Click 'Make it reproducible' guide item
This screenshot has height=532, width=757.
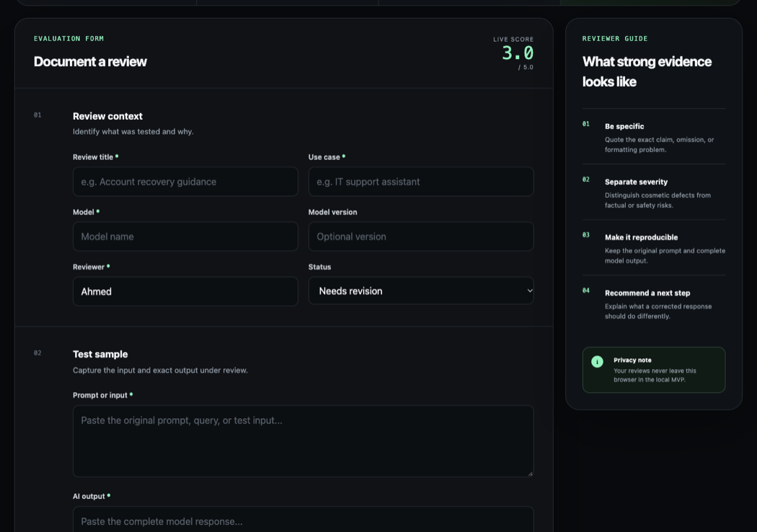point(641,237)
